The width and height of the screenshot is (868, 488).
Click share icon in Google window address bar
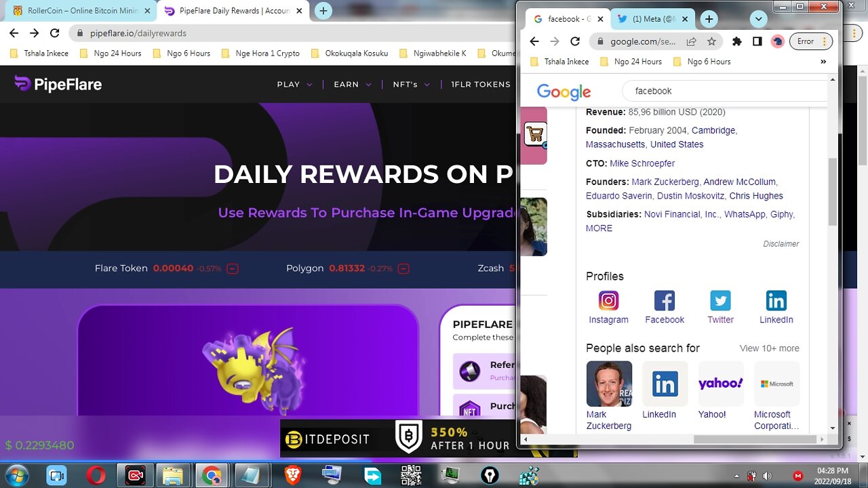coord(691,41)
